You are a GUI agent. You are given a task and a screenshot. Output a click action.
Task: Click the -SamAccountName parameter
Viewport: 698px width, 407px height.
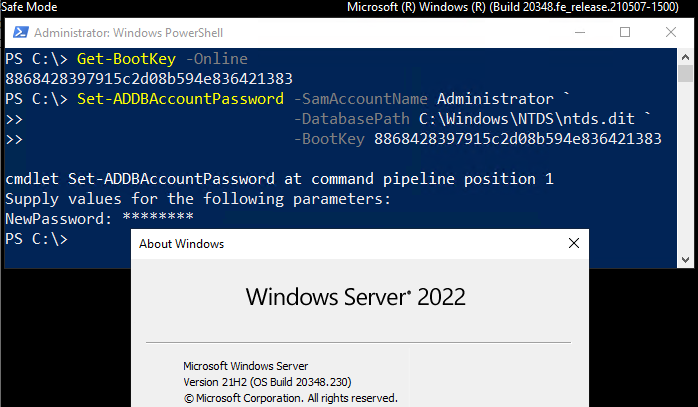click(x=361, y=99)
